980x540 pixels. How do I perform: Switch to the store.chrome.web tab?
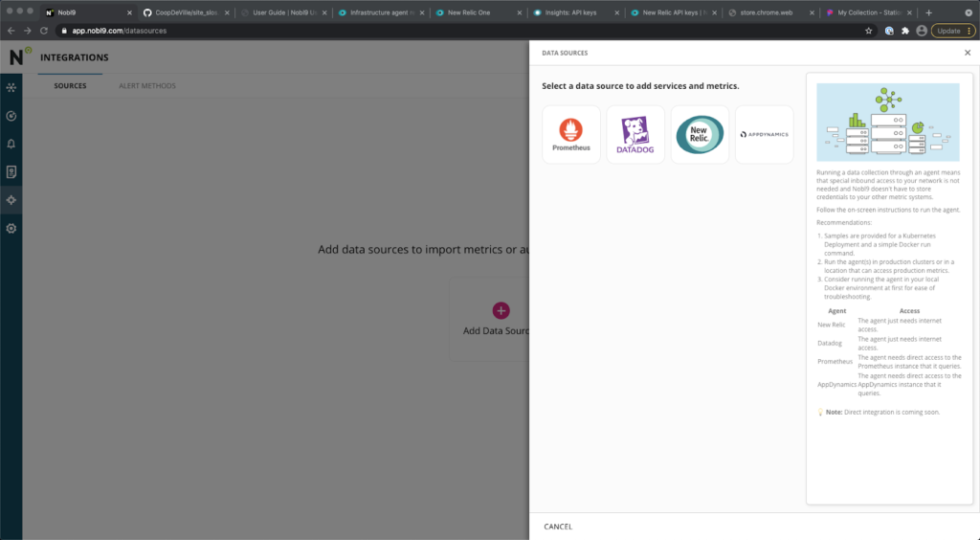(x=771, y=12)
